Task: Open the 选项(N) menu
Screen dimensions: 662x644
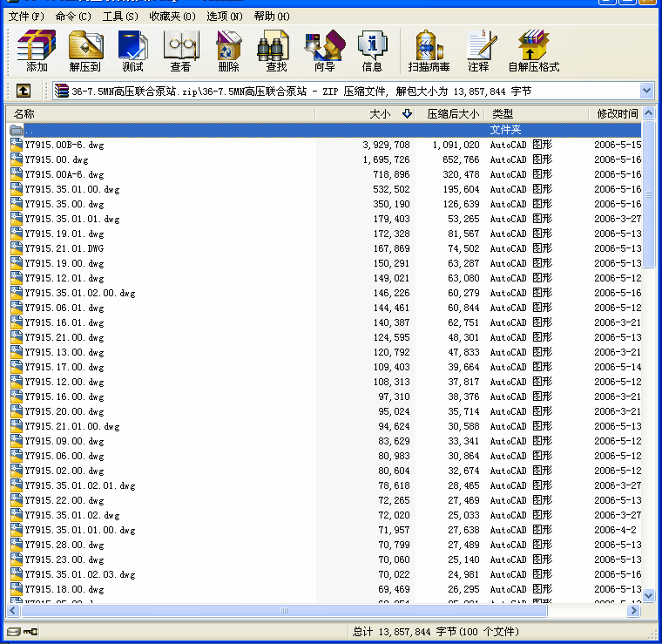Action: click(x=225, y=16)
